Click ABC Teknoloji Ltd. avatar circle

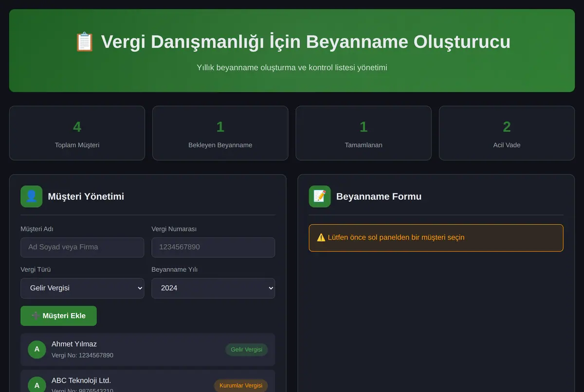[37, 386]
